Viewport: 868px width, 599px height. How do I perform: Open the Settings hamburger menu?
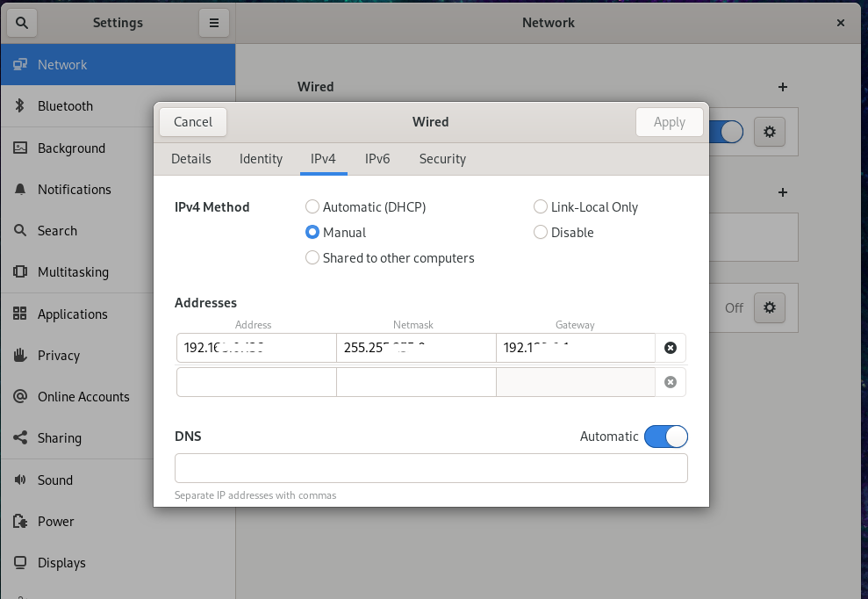pos(214,22)
